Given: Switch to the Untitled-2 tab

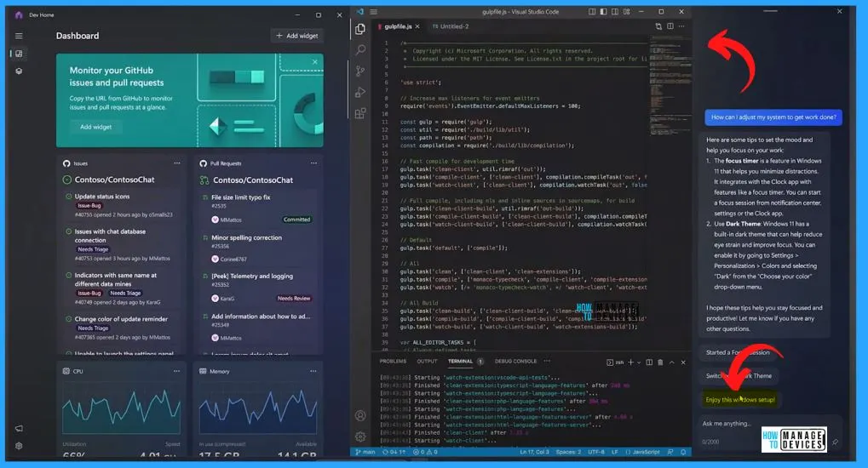Looking at the screenshot, I should pos(451,26).
